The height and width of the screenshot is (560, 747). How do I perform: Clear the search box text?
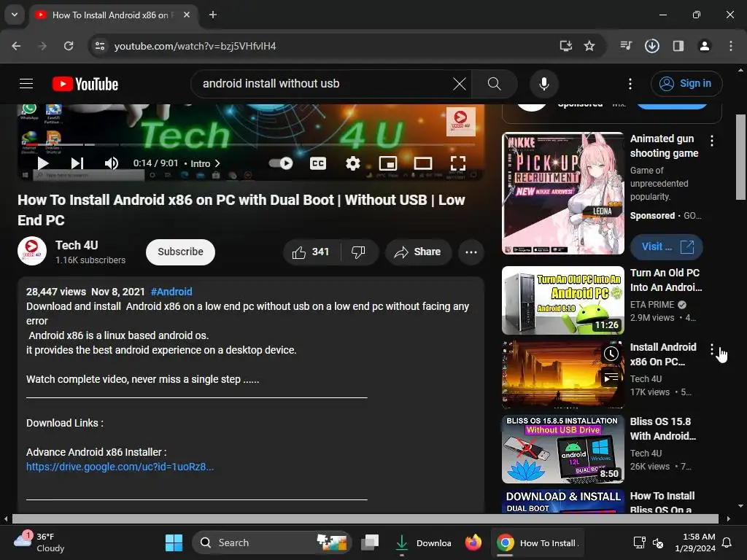pos(460,84)
